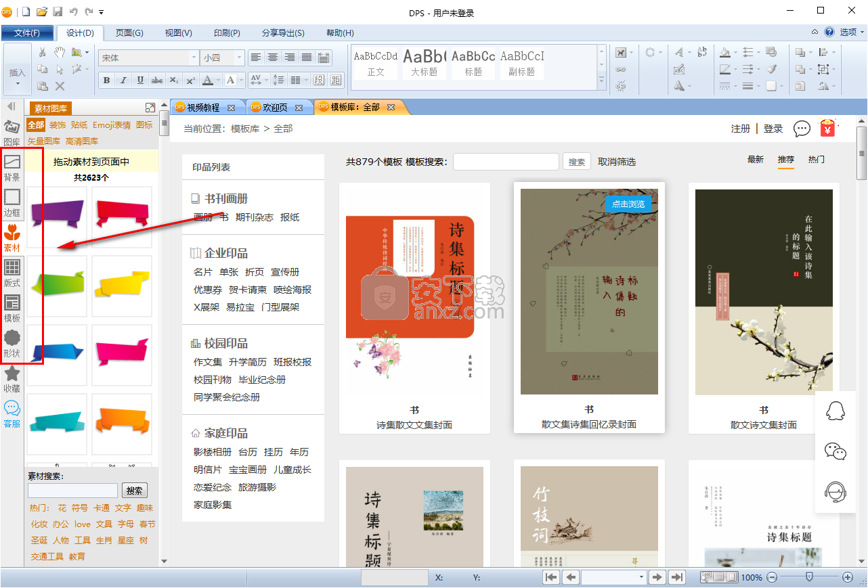Open the 模板 template panel
Viewport: 868px width, 588px height.
[12, 308]
